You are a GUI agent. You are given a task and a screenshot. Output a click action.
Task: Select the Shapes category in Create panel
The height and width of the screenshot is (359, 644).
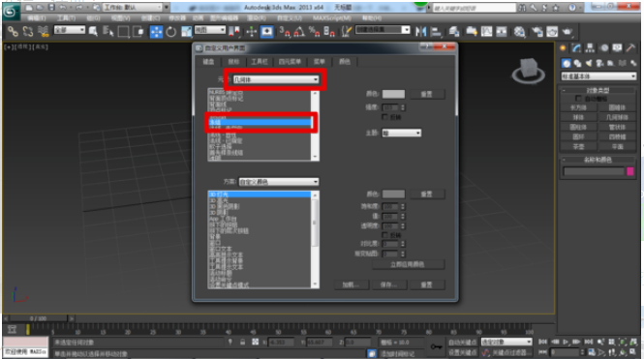[577, 63]
